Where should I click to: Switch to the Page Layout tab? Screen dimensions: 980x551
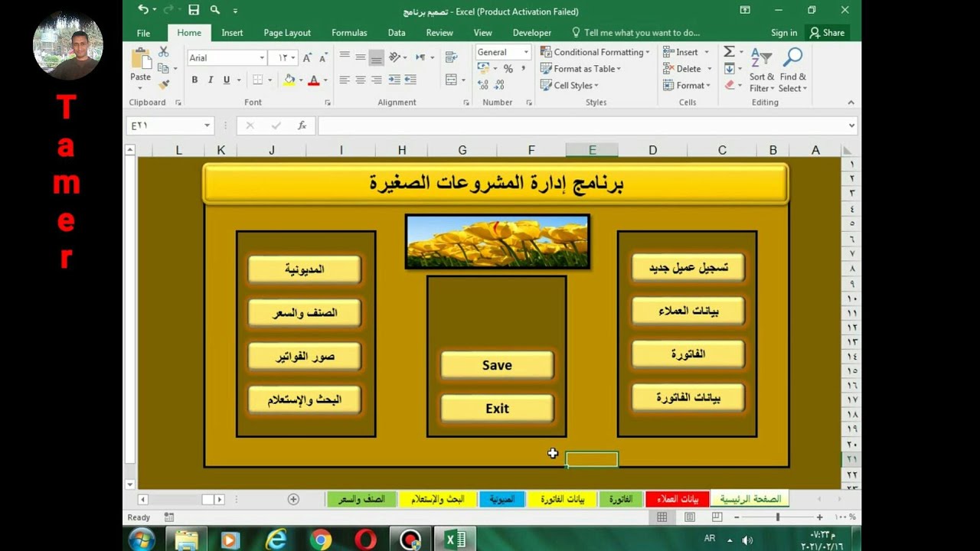287,33
